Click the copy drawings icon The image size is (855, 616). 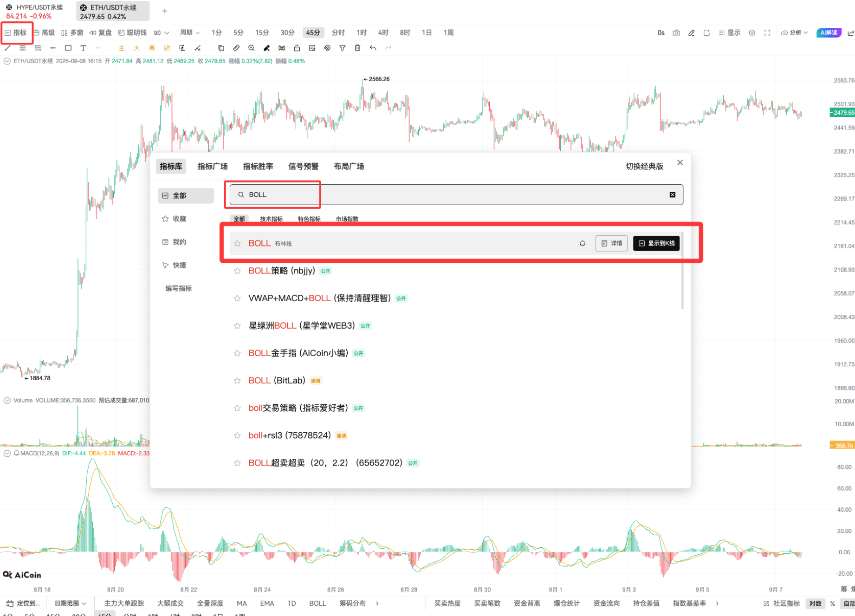(221, 48)
